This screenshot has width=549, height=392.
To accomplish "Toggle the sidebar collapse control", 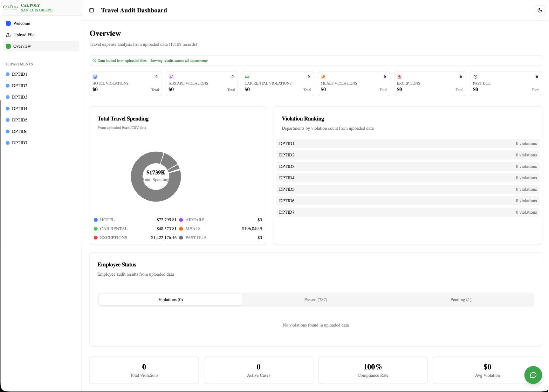I will point(92,10).
